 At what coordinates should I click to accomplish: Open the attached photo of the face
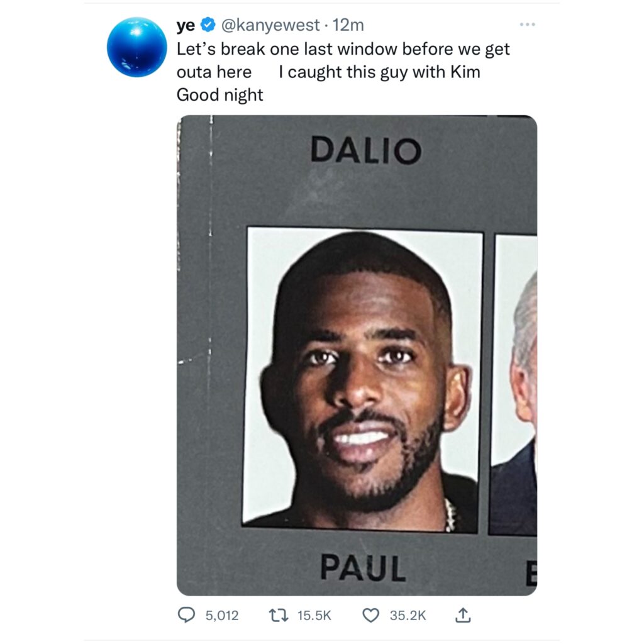pos(357,355)
